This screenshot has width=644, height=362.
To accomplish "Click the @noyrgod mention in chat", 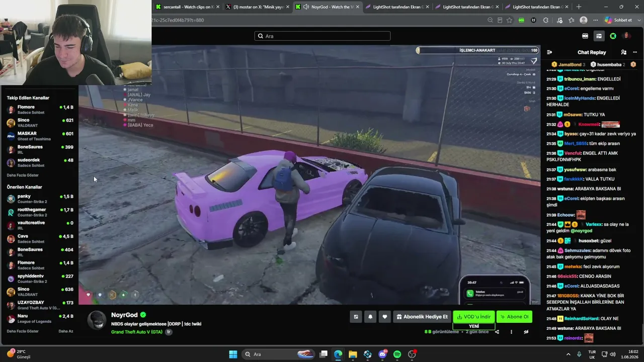I will (x=582, y=231).
